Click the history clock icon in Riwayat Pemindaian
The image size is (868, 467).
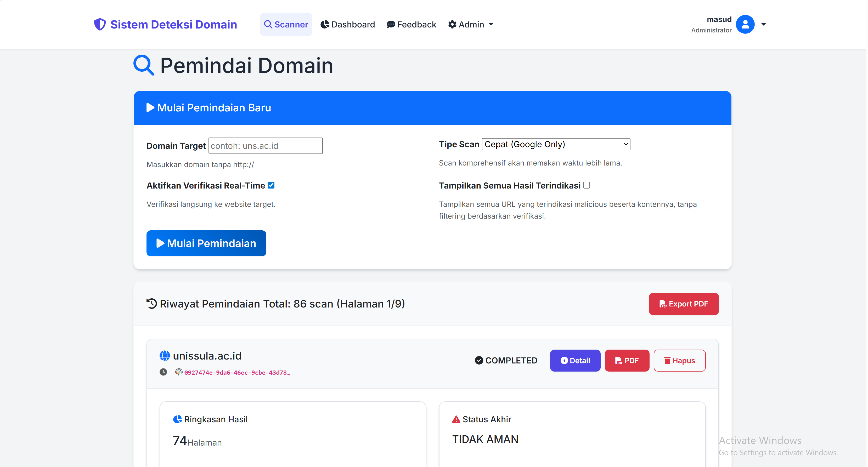click(152, 303)
